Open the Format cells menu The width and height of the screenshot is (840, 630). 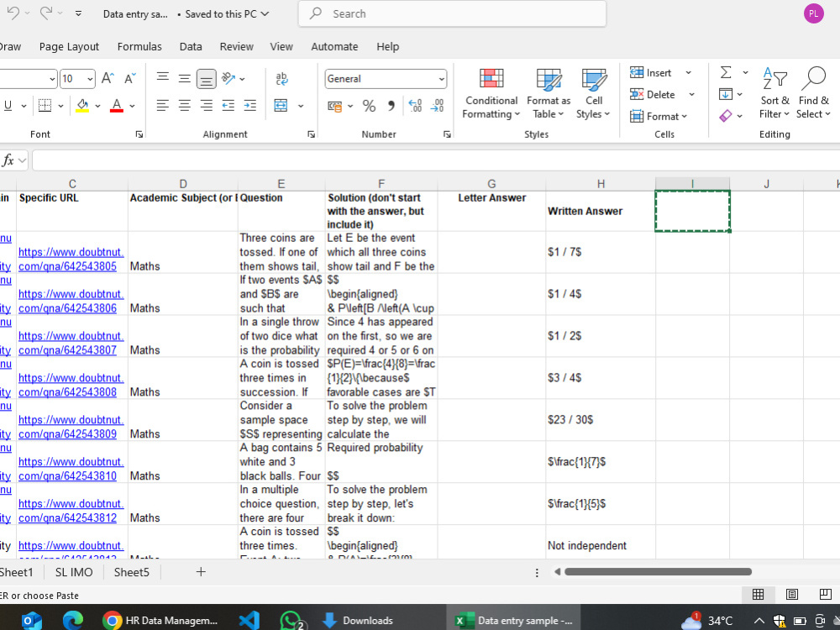(x=659, y=116)
